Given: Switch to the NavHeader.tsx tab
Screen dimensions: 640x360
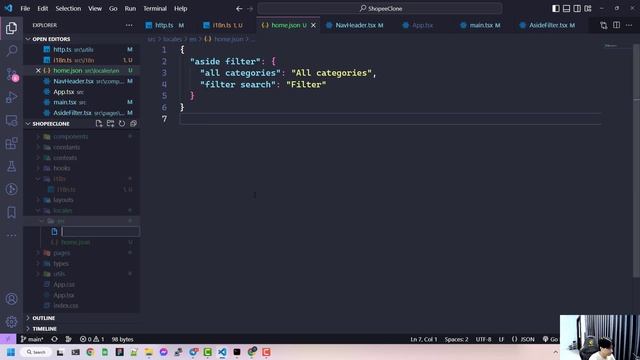Looking at the screenshot, I should (x=355, y=25).
